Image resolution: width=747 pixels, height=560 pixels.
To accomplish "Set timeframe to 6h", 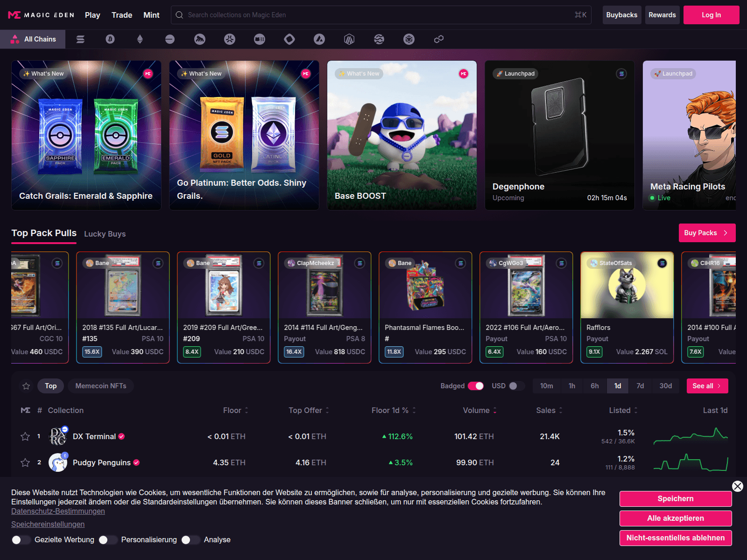I will pyautogui.click(x=594, y=386).
